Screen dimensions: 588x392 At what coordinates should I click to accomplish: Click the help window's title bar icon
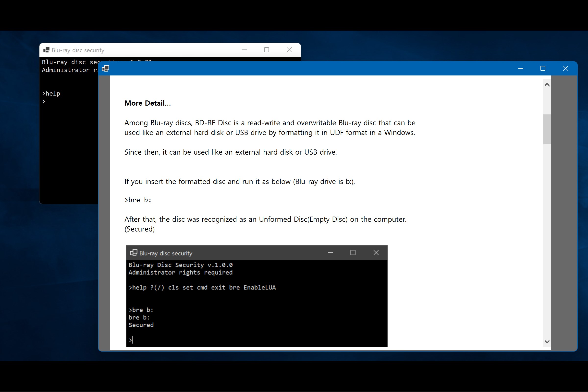coord(106,68)
